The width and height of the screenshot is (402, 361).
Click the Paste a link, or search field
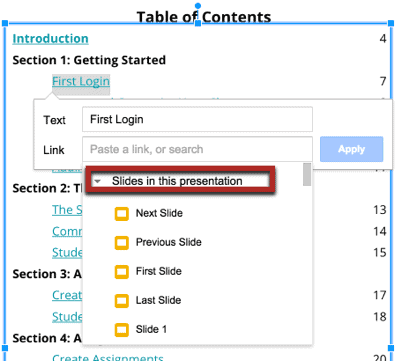click(197, 149)
